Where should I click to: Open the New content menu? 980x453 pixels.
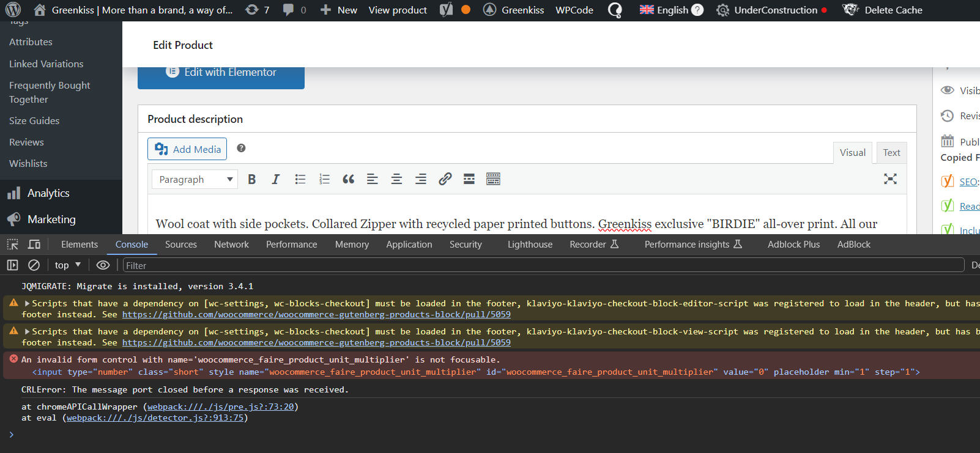tap(339, 10)
